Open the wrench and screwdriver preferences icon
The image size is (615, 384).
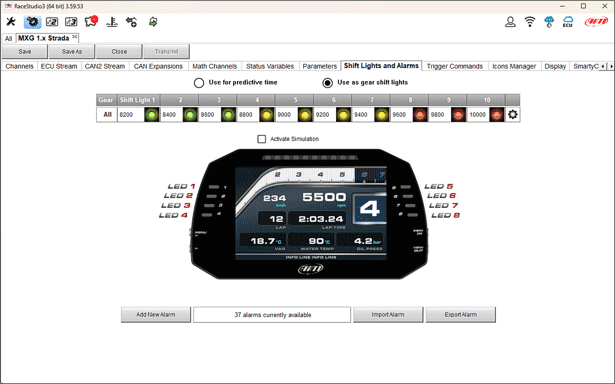tap(11, 22)
